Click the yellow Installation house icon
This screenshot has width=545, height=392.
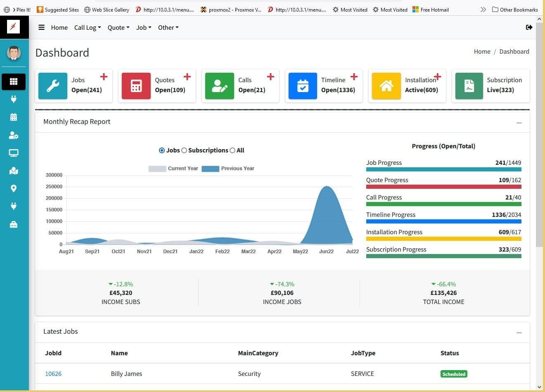click(386, 86)
